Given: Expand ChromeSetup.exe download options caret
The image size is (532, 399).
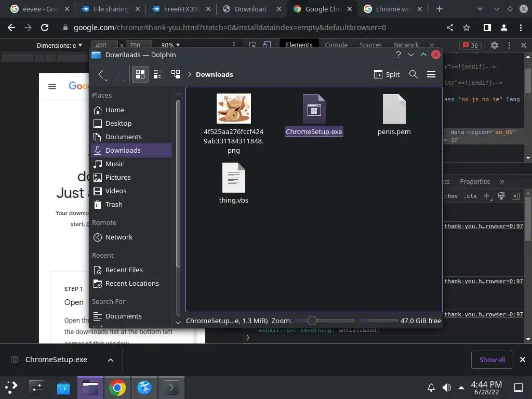Looking at the screenshot, I should [111, 360].
